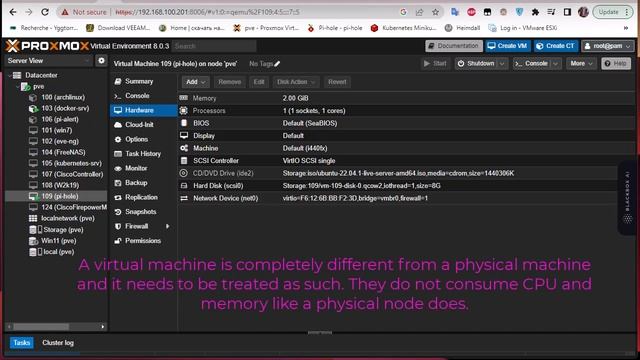Open Server View settings gear
Image resolution: width=640 pixels, height=360 pixels.
point(101,61)
